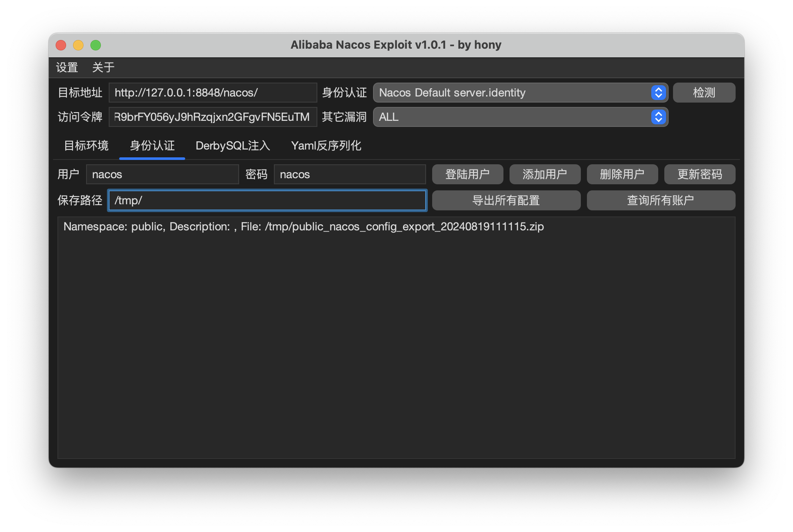Open the 设置 menu

coord(67,67)
